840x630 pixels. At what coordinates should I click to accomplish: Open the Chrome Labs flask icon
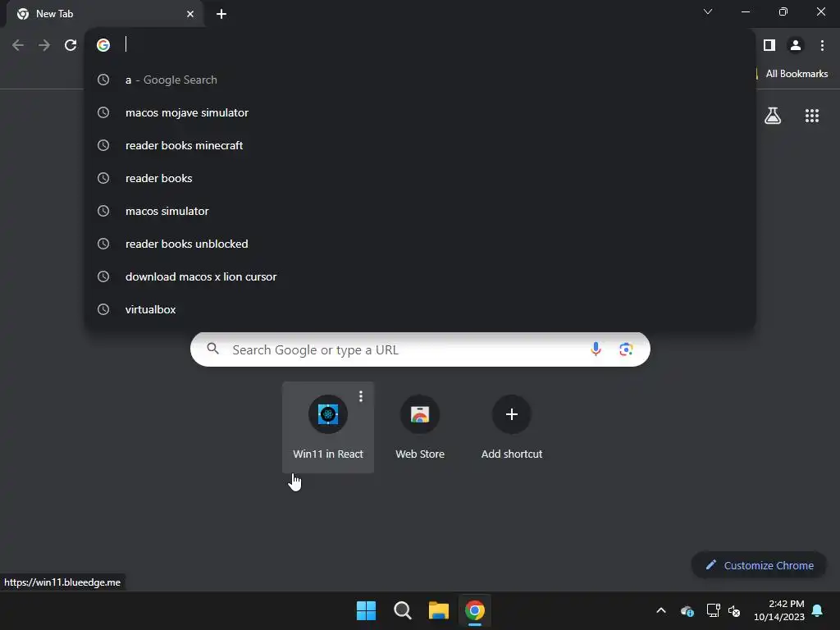773,116
